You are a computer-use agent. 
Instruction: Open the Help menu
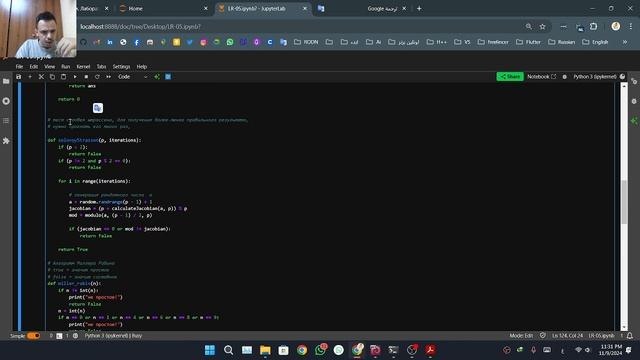[142, 67]
